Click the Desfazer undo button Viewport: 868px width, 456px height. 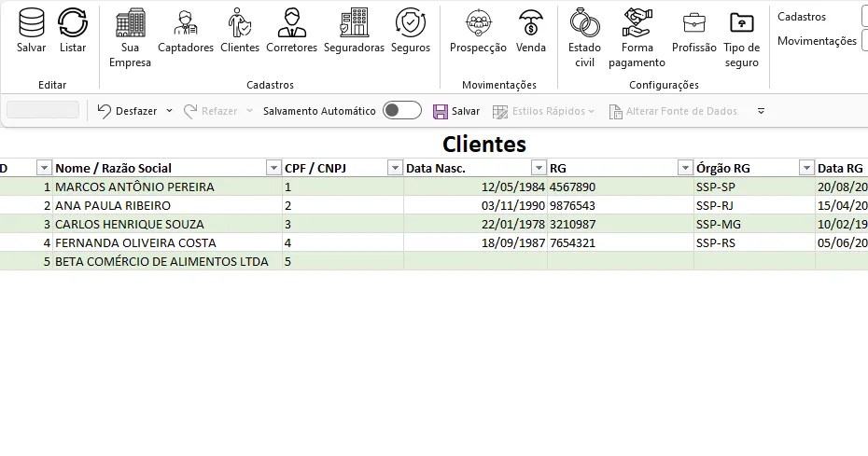click(x=127, y=111)
